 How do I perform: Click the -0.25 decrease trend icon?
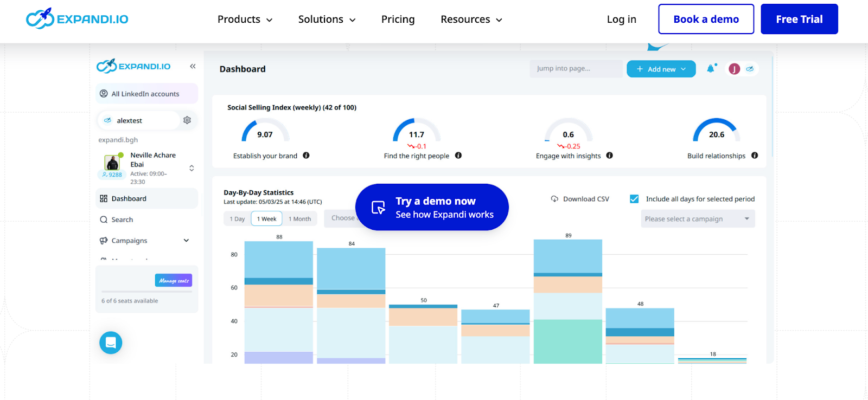click(561, 146)
